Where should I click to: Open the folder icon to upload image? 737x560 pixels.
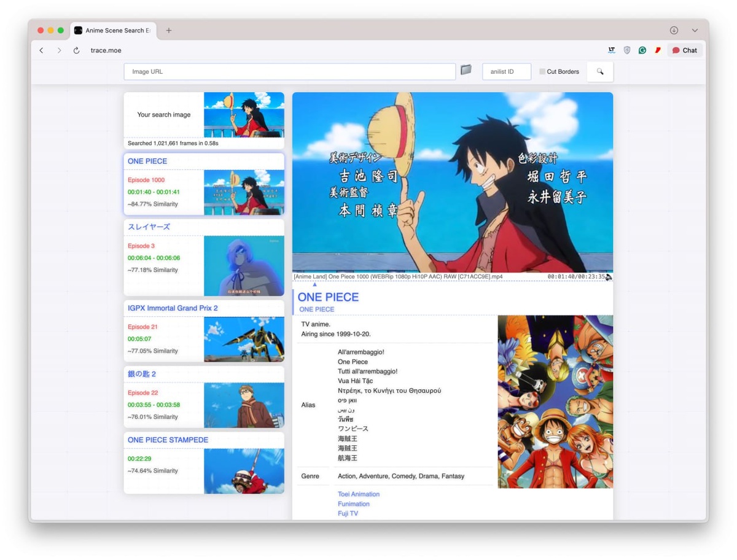(x=466, y=70)
